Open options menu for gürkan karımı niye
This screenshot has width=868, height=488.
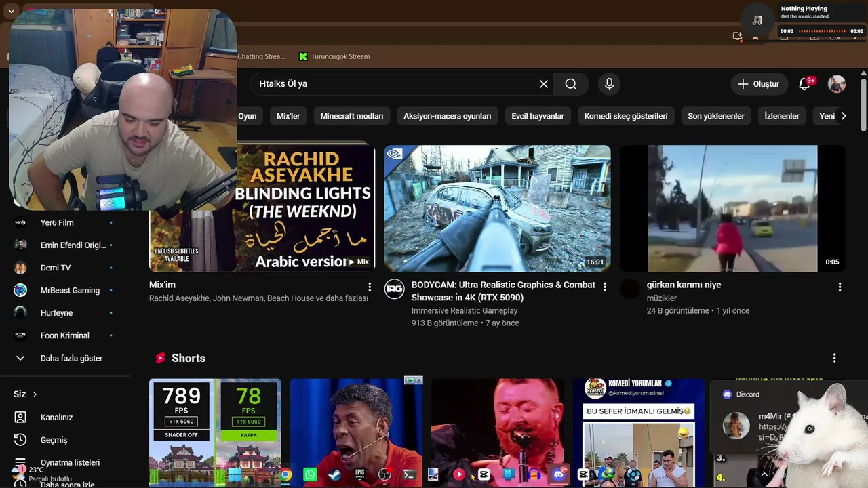(840, 287)
